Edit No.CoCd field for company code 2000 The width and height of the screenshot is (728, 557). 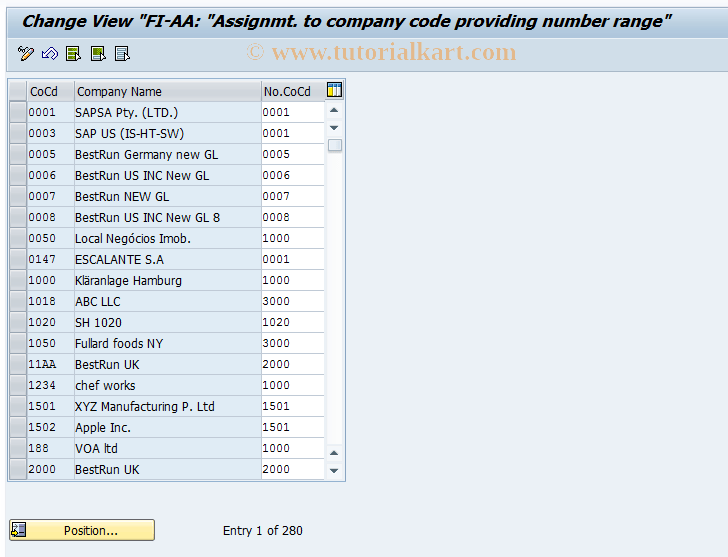[x=292, y=469]
